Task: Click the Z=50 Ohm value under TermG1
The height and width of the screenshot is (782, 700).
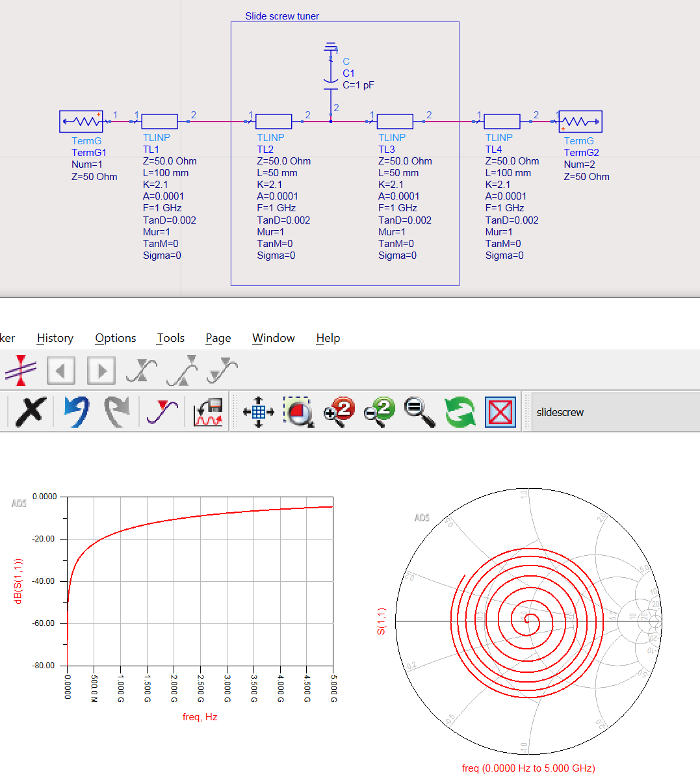Action: (x=94, y=177)
